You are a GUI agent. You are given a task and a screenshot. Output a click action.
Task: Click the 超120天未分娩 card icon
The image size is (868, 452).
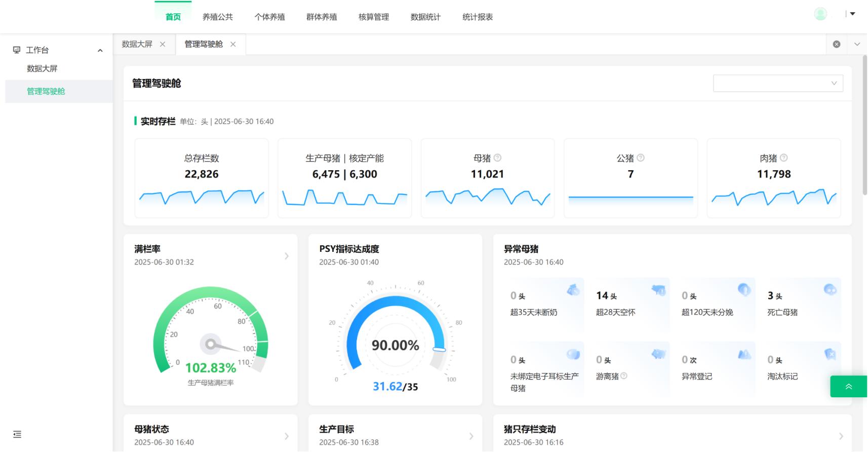coord(744,290)
